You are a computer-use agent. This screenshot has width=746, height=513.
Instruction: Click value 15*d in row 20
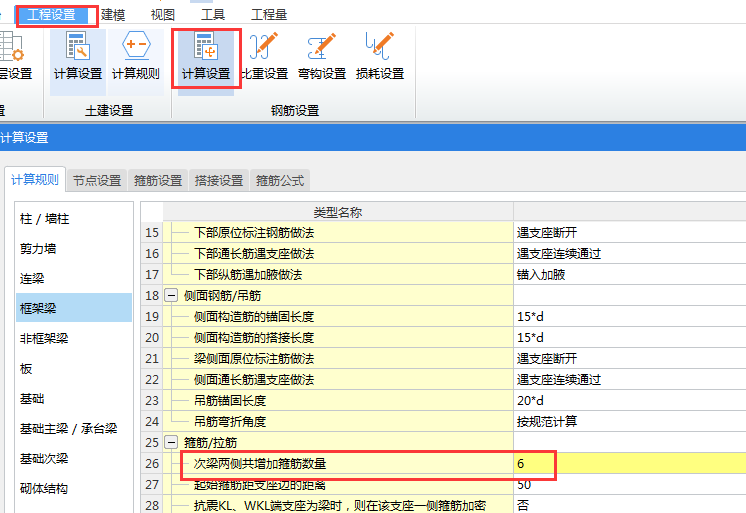(x=530, y=337)
